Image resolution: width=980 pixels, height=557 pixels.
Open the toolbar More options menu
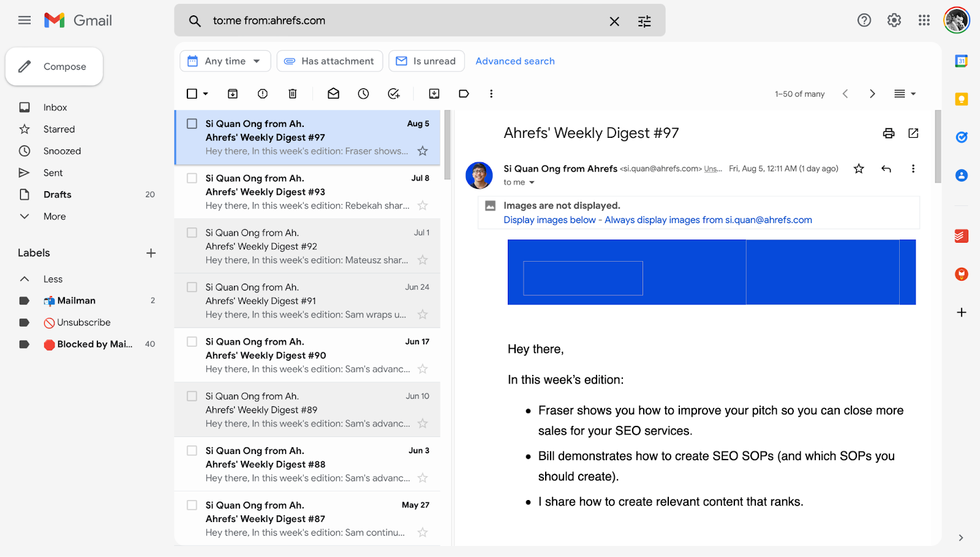pos(491,94)
